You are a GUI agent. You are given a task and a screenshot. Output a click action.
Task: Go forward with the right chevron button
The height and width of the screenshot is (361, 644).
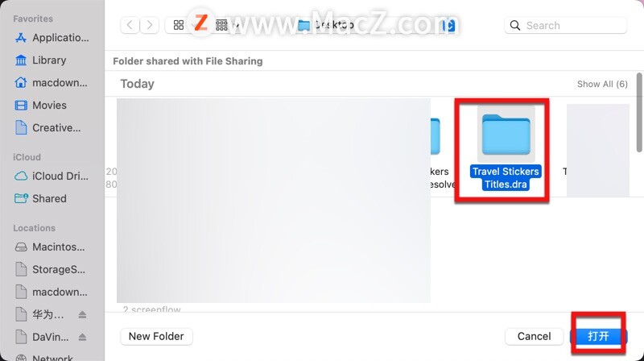tap(150, 25)
